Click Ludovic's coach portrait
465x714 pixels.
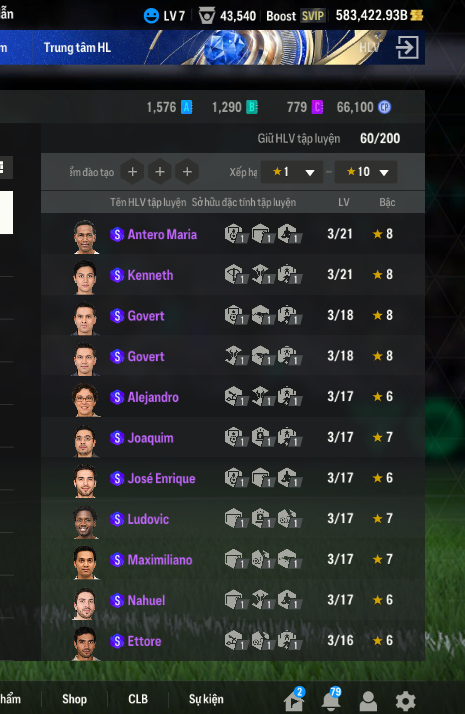pyautogui.click(x=85, y=521)
